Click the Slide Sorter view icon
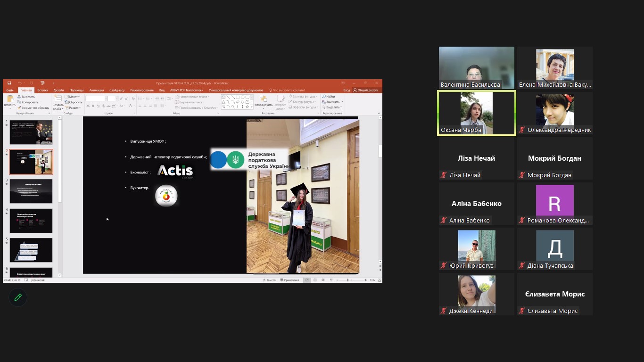The width and height of the screenshot is (644, 362). pos(315,280)
